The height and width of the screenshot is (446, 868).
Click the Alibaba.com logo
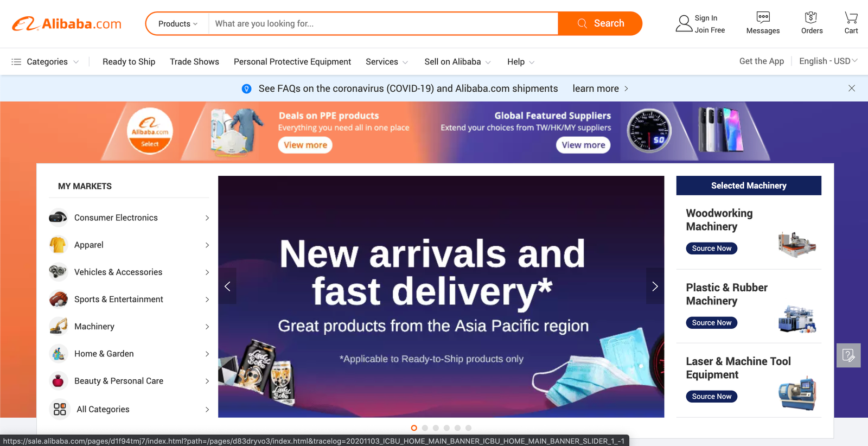tap(67, 24)
